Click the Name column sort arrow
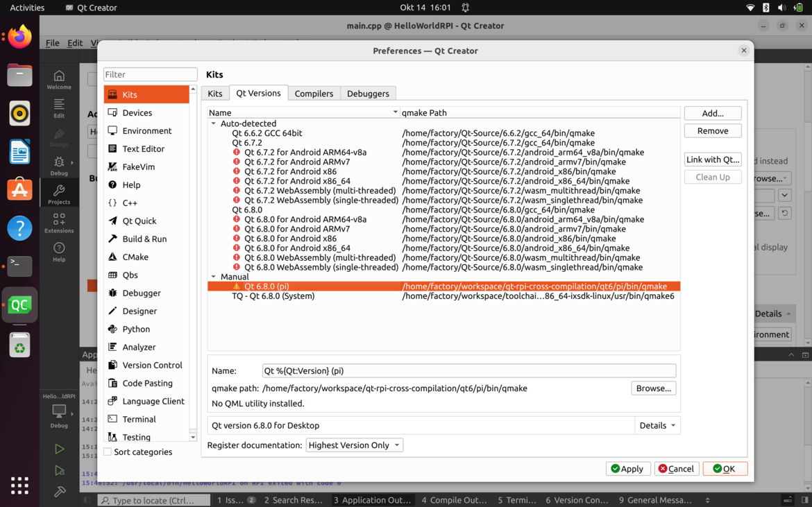The image size is (812, 507). click(395, 112)
